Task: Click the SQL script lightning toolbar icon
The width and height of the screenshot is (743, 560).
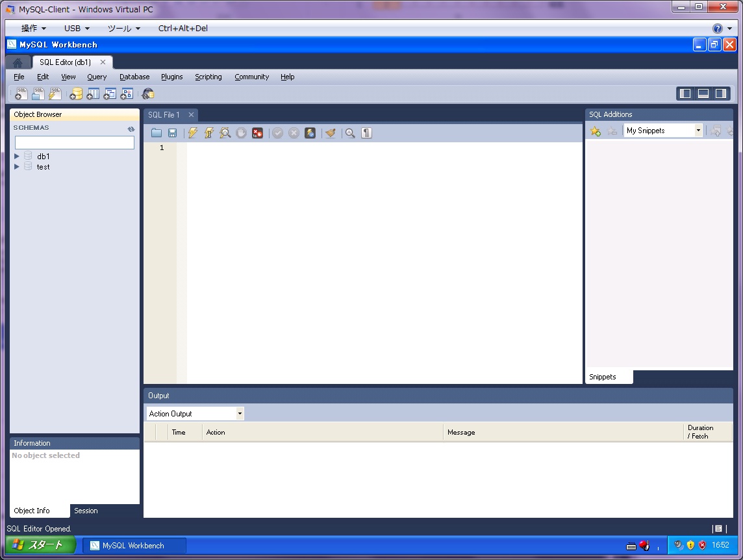Action: (55, 94)
